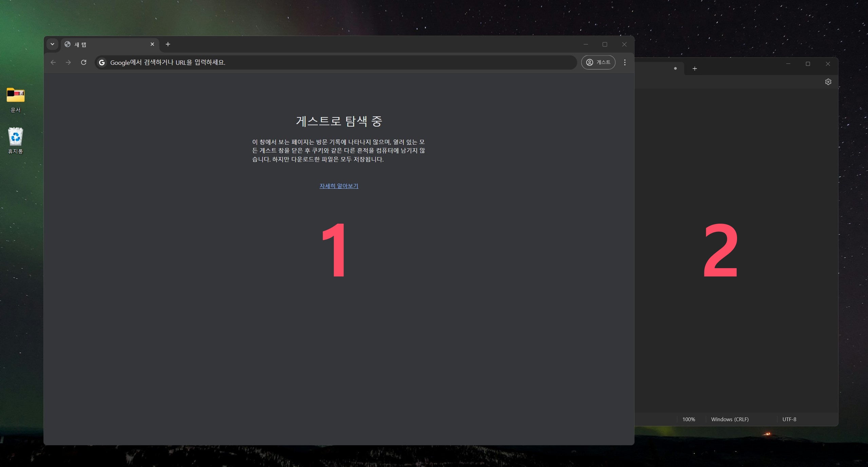Image resolution: width=868 pixels, height=467 pixels.
Task: Open Chrome tab search dropdown chevron
Action: (52, 44)
